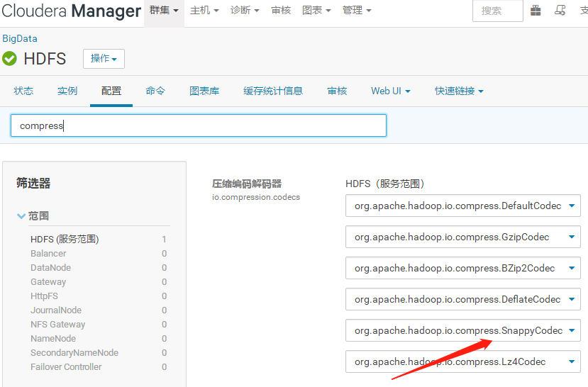588x387 pixels.
Task: Click the 搜索 search box
Action: [498, 11]
